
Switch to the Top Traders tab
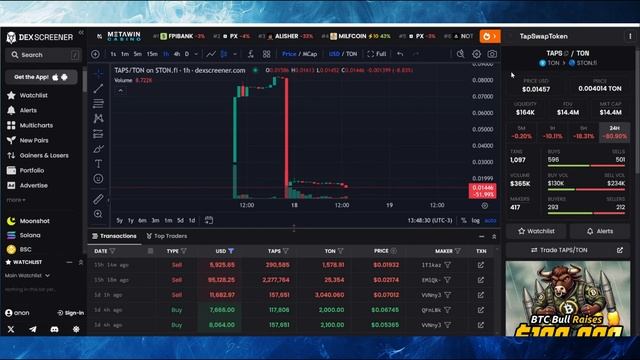(x=167, y=236)
